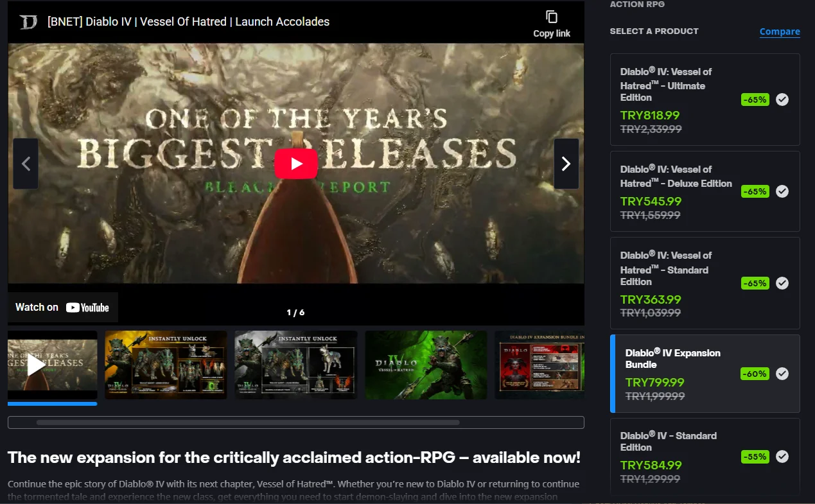Viewport: 815px width, 504px height.
Task: Go to next media slide arrow
Action: [566, 164]
